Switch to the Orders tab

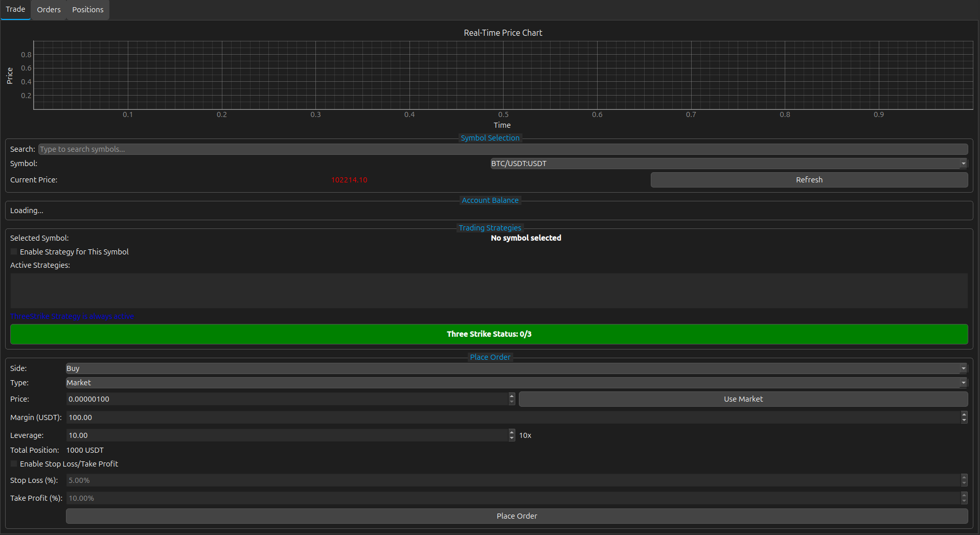click(x=49, y=10)
